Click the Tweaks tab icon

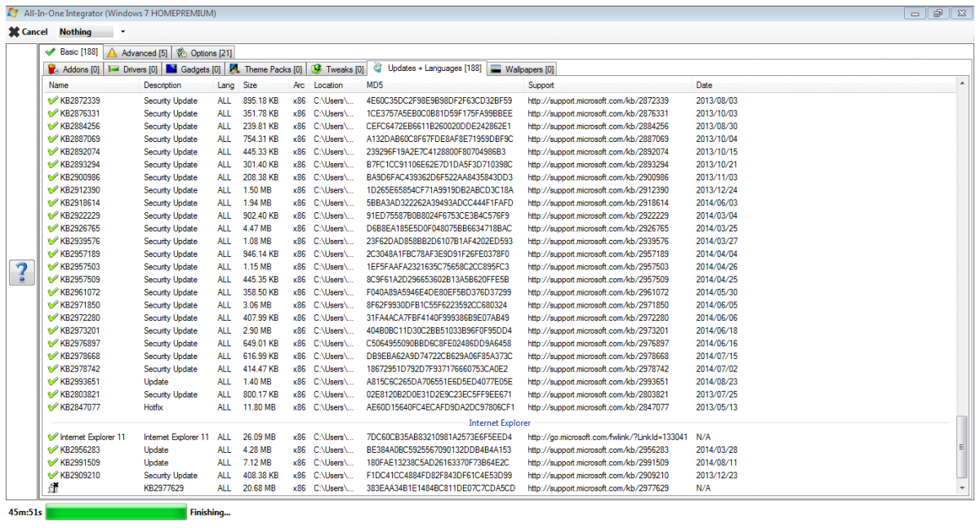click(317, 69)
